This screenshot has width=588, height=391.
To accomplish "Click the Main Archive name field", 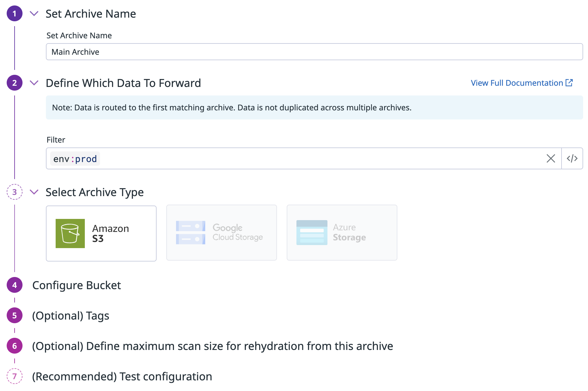I will point(314,52).
